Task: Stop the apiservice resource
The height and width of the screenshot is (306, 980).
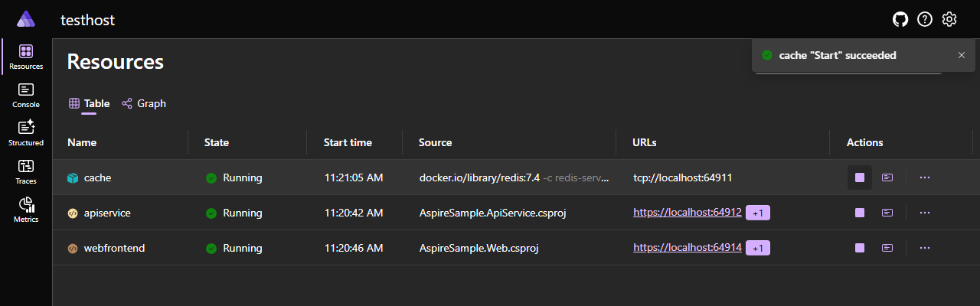Action: [860, 213]
